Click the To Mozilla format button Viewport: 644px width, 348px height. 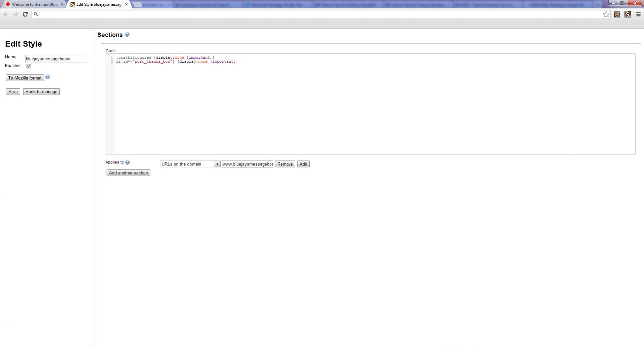[x=25, y=78]
